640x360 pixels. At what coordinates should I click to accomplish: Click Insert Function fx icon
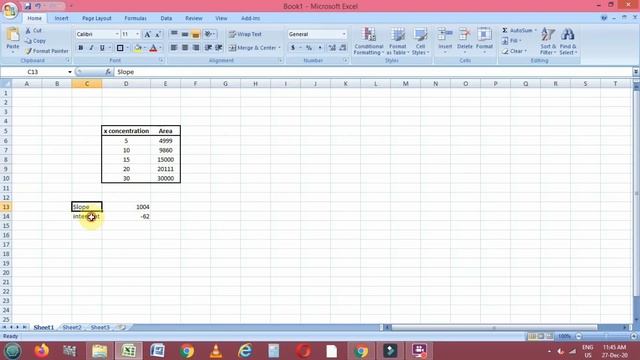pos(108,72)
